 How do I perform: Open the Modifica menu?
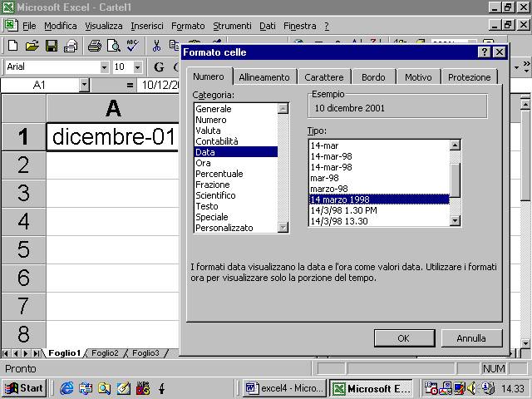tap(61, 26)
